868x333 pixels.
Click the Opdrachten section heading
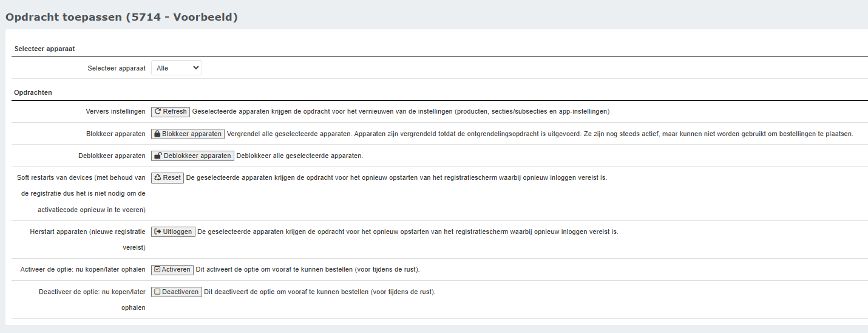[x=33, y=92]
